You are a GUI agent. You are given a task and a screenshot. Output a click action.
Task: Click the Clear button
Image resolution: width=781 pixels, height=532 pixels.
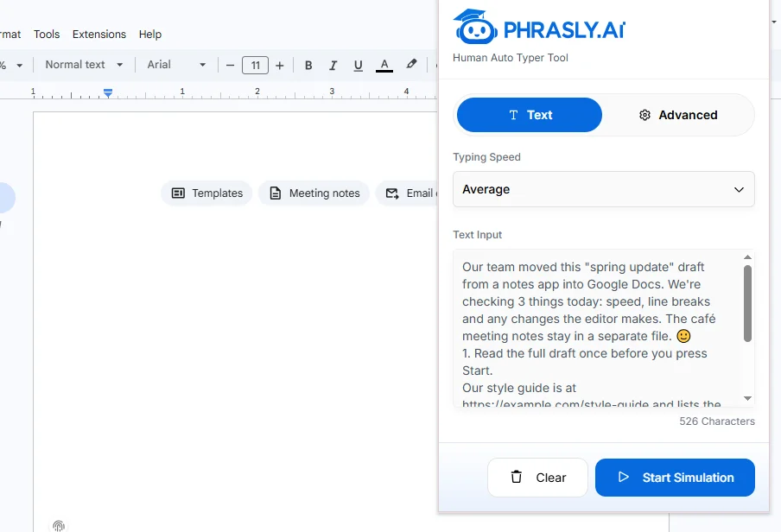pos(538,478)
